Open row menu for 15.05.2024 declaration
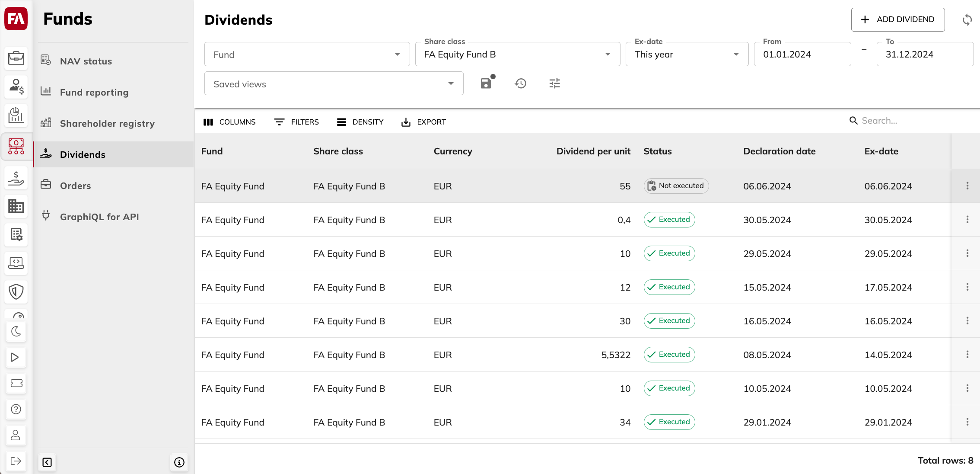This screenshot has height=474, width=980. [x=967, y=287]
